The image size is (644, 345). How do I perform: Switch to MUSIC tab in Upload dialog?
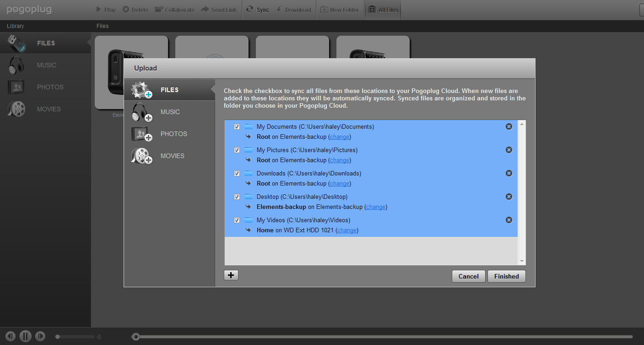(x=169, y=112)
